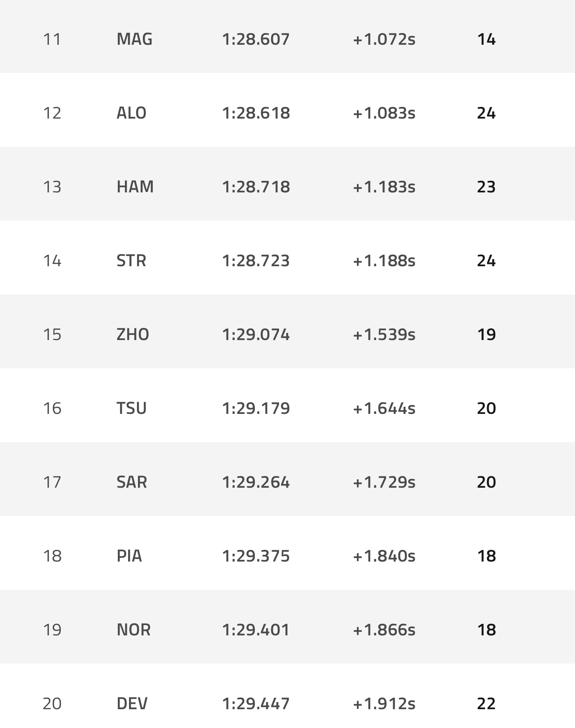This screenshot has height=728, width=575.
Task: Click the +1.840s gap value
Action: click(384, 556)
